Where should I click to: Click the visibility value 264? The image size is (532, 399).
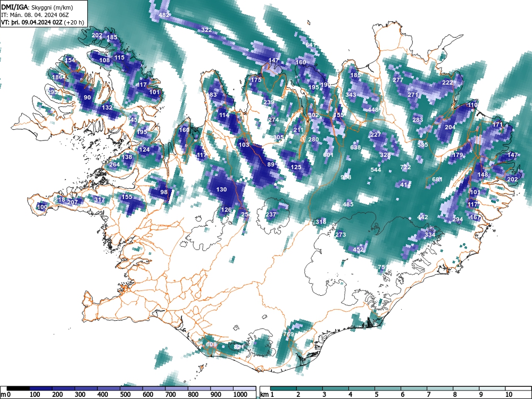click(115, 164)
